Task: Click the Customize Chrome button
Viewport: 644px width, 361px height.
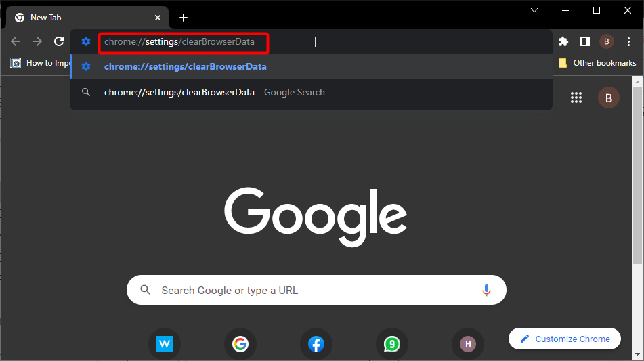Action: click(x=564, y=339)
